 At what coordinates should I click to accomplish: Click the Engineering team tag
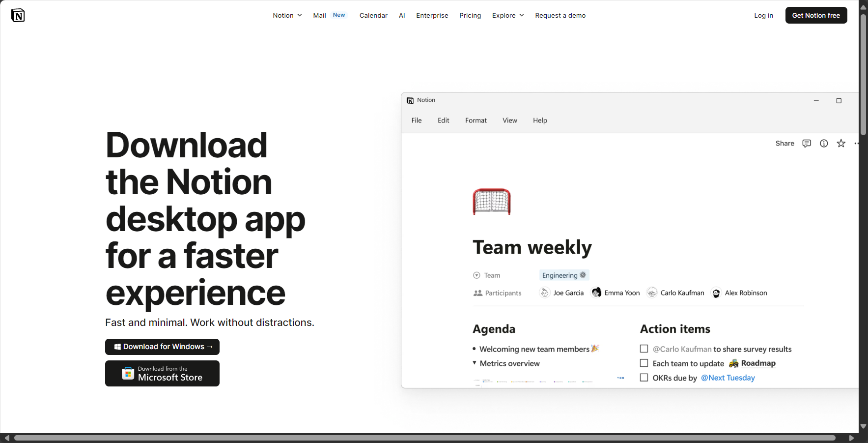tap(564, 275)
